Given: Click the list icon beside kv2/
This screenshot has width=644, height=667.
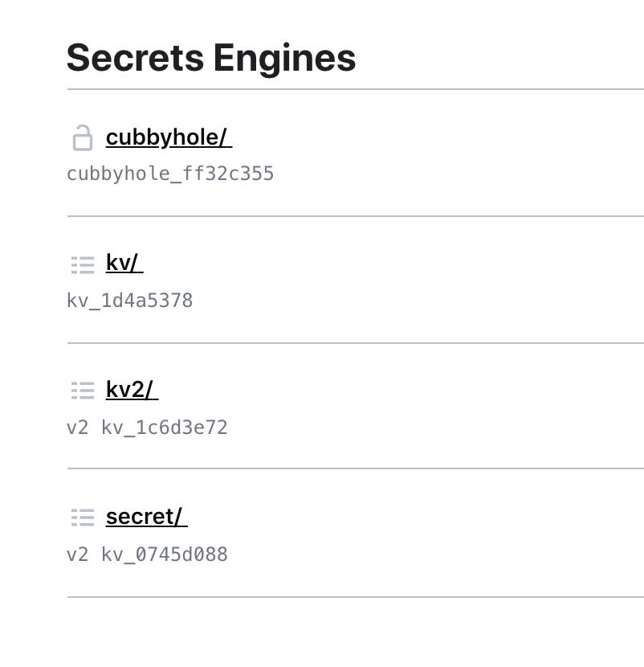Looking at the screenshot, I should pos(83,391).
